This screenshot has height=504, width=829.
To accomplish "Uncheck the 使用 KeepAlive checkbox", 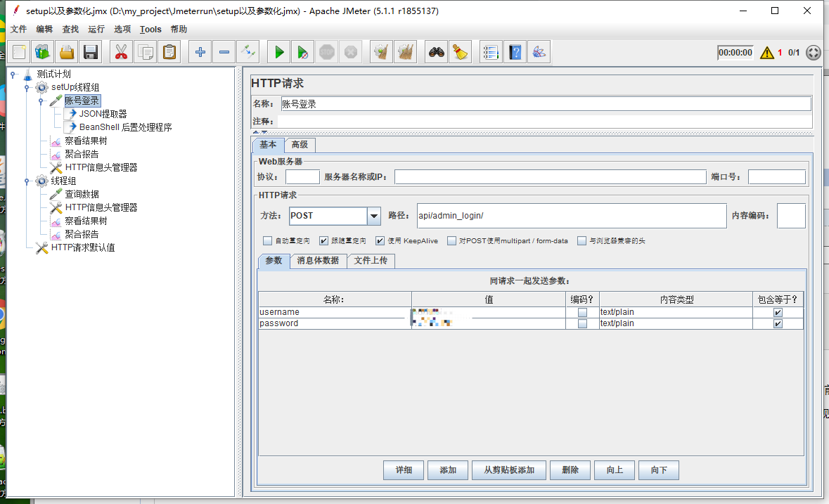I will click(x=380, y=241).
